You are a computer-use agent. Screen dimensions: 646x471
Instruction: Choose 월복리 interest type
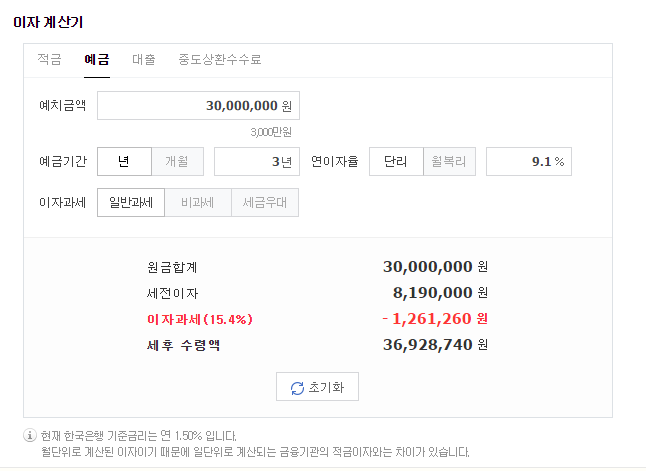pyautogui.click(x=449, y=162)
